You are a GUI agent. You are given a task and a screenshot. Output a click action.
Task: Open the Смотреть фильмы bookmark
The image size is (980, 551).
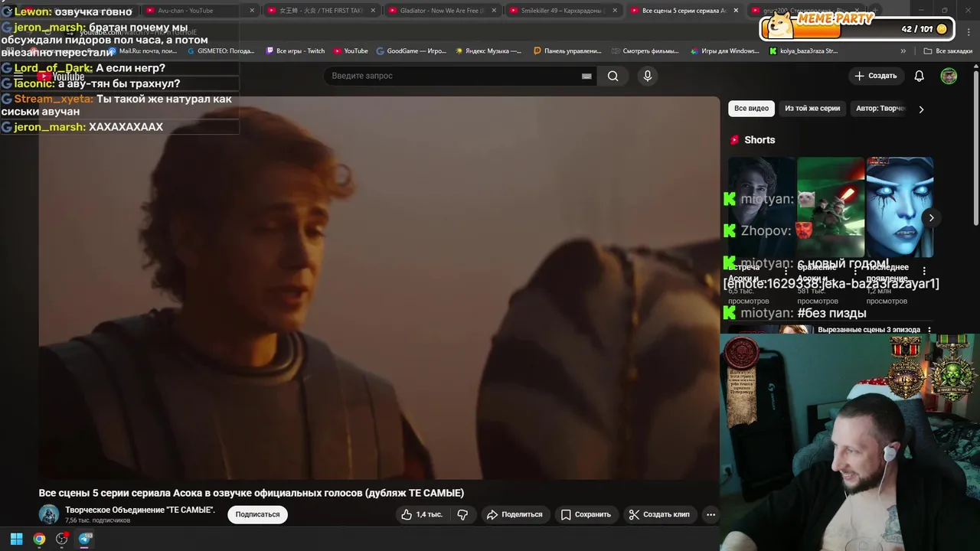(645, 51)
